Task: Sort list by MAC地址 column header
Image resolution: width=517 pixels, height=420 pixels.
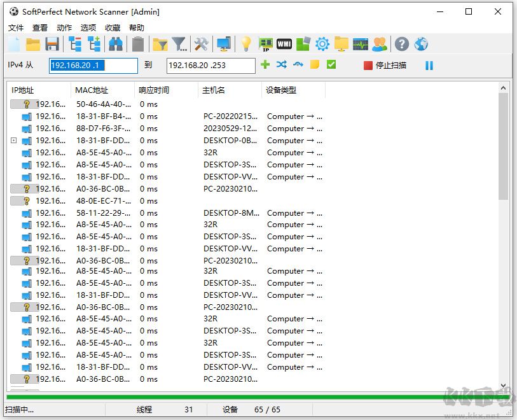Action: coord(92,90)
